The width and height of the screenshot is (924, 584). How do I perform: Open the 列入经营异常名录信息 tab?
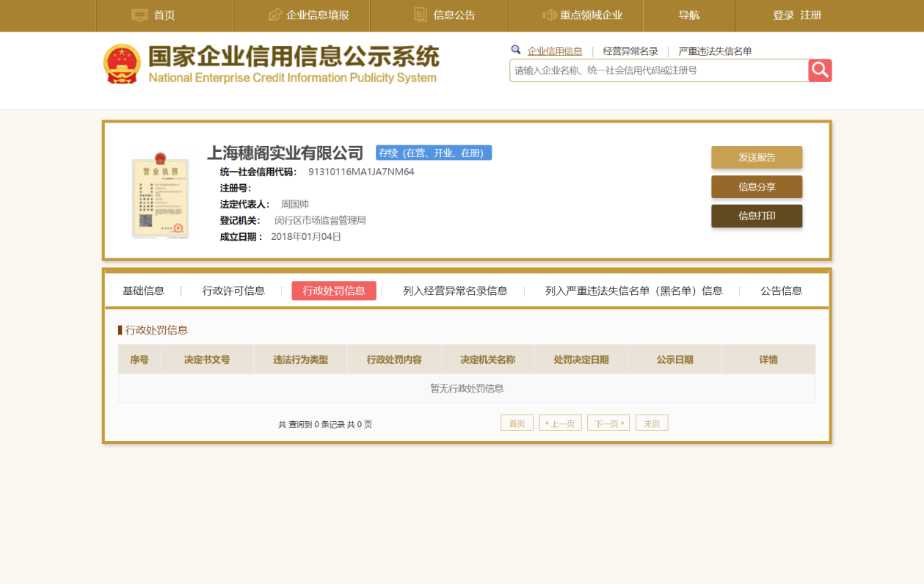[455, 291]
